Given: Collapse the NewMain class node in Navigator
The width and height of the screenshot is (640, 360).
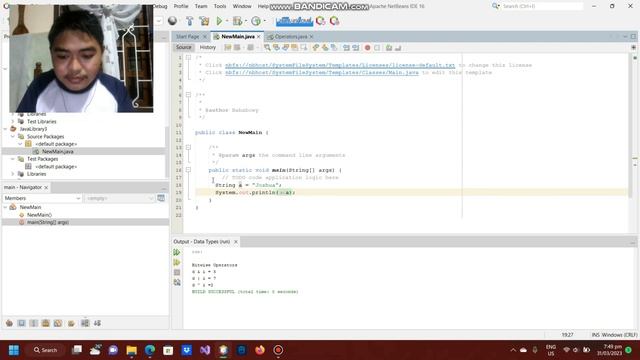Looking at the screenshot, I should pyautogui.click(x=5, y=207).
